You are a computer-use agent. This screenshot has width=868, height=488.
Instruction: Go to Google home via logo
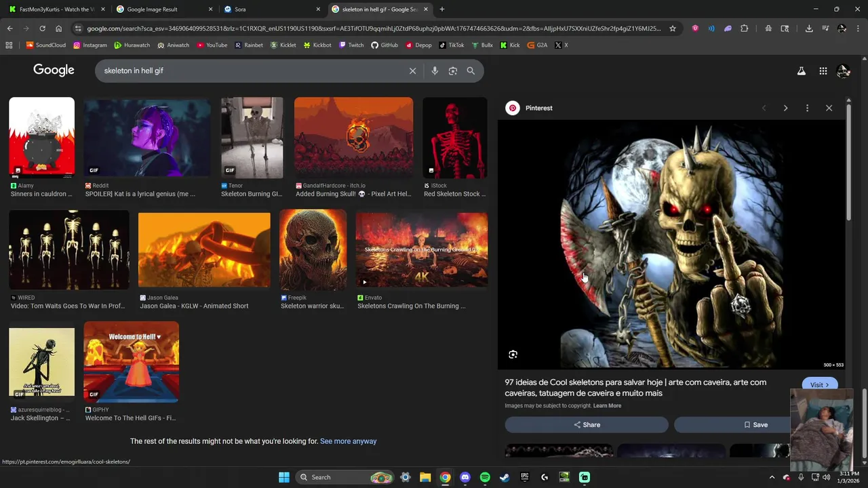(x=54, y=70)
